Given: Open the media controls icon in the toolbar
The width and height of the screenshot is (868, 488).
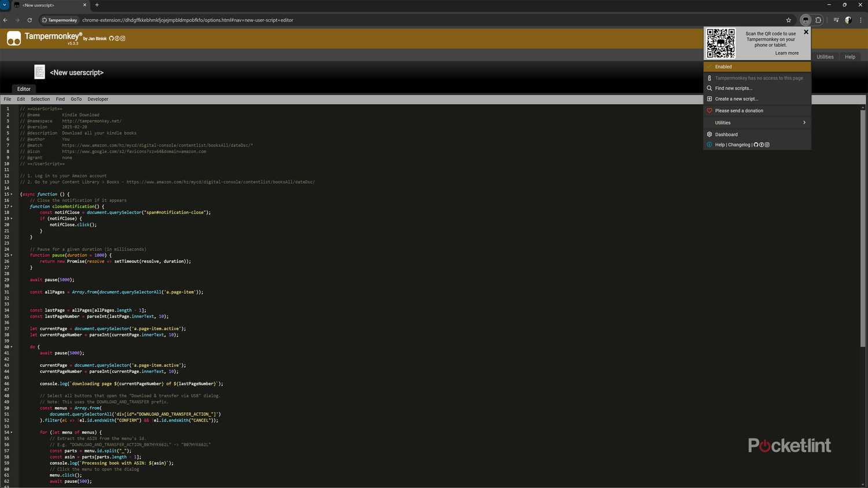Looking at the screenshot, I should coord(836,20).
